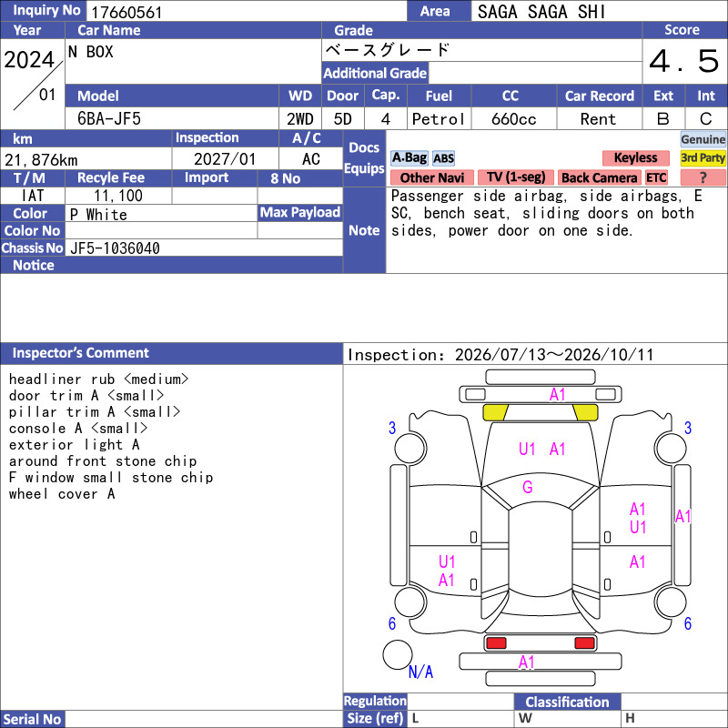Select comment 'F window small stone chip'
Image resolution: width=728 pixels, height=728 pixels.
(111, 477)
